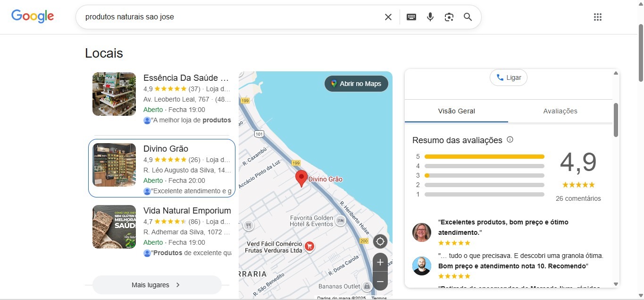The height and width of the screenshot is (300, 644).
Task: Open the map in Google Maps
Action: tap(356, 84)
